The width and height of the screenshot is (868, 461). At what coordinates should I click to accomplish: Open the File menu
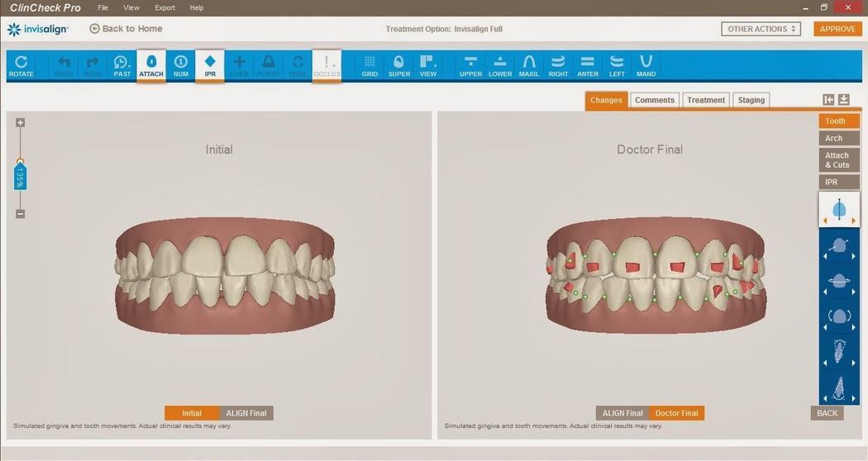pyautogui.click(x=103, y=7)
